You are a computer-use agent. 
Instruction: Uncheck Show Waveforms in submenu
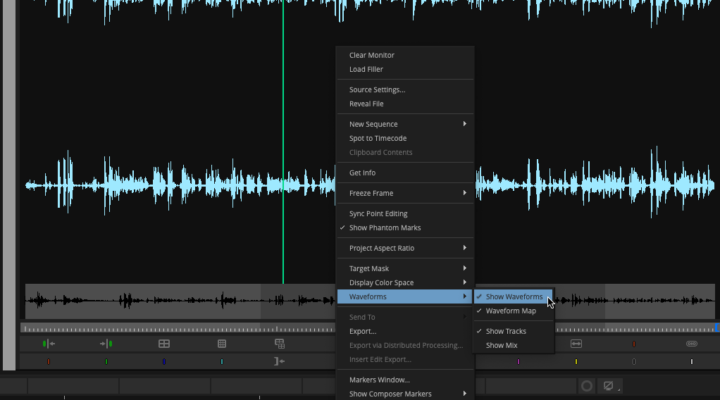(x=513, y=297)
